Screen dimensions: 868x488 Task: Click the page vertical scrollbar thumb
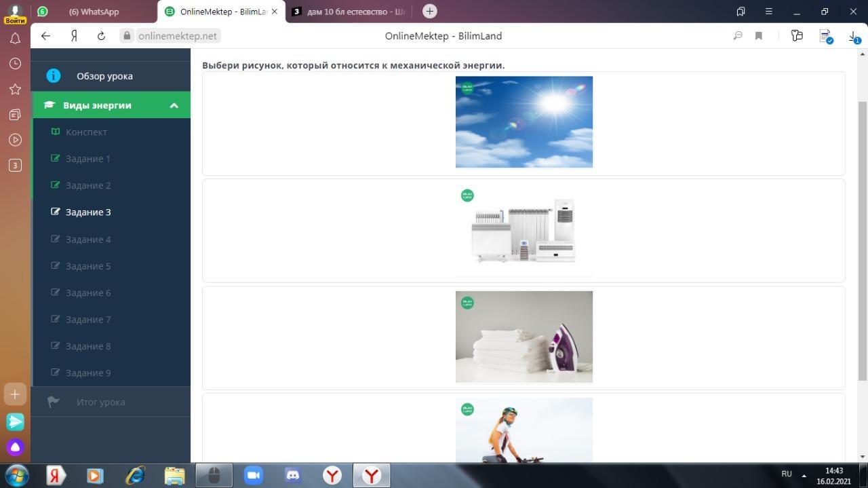pos(863,241)
